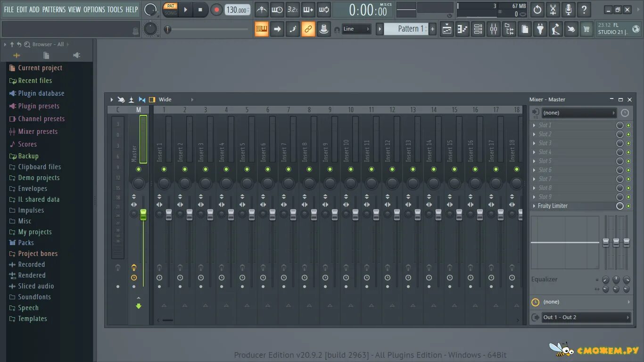This screenshot has height=362, width=644.
Task: Toggle Slot 1 enable LED
Action: pyautogui.click(x=628, y=125)
